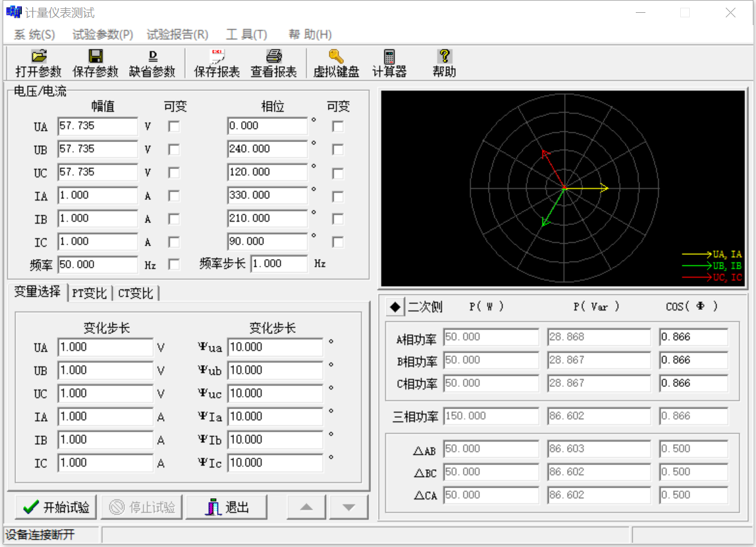Image resolution: width=756 pixels, height=547 pixels.
Task: Switch to the PT变比 tab
Action: (89, 293)
